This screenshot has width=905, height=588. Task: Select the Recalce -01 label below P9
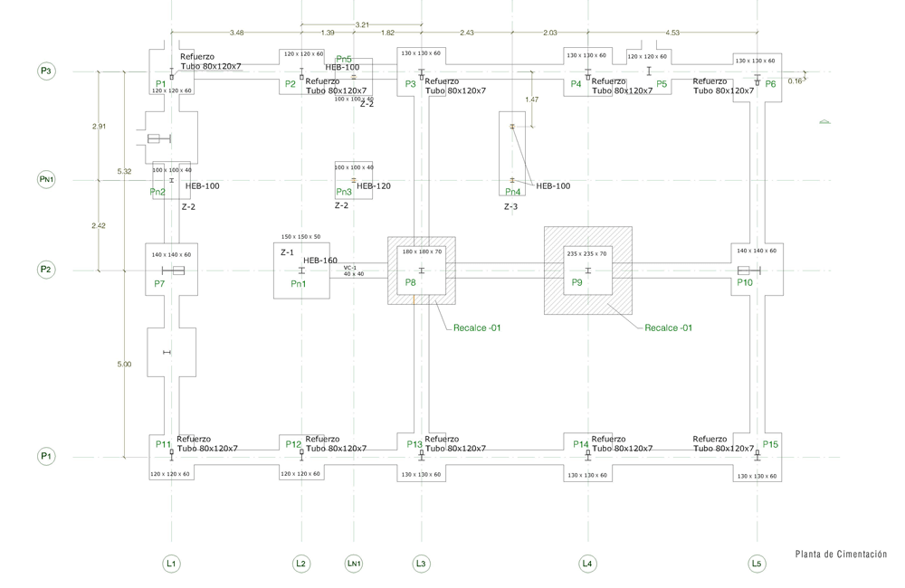(668, 328)
